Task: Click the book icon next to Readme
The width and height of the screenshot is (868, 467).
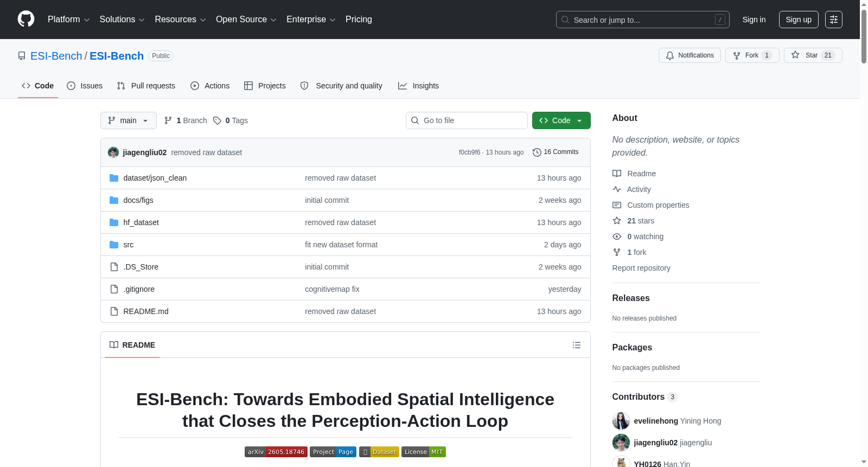Action: (x=617, y=174)
